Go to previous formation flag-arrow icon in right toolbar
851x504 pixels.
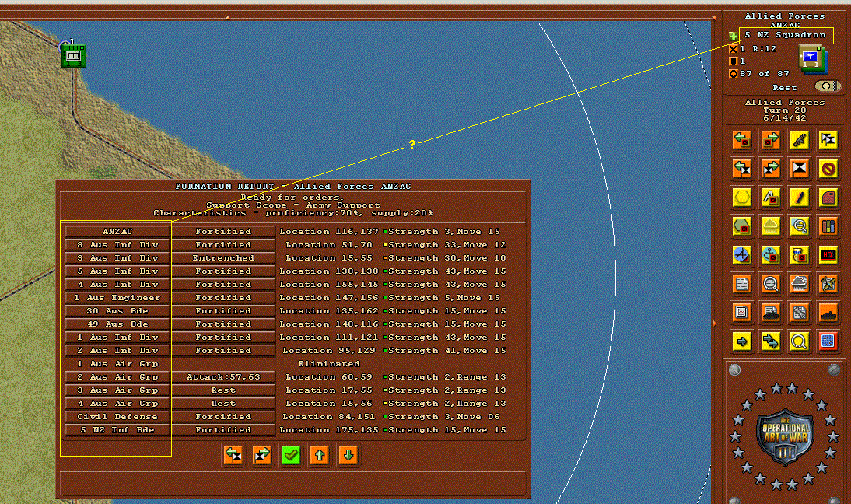click(742, 168)
